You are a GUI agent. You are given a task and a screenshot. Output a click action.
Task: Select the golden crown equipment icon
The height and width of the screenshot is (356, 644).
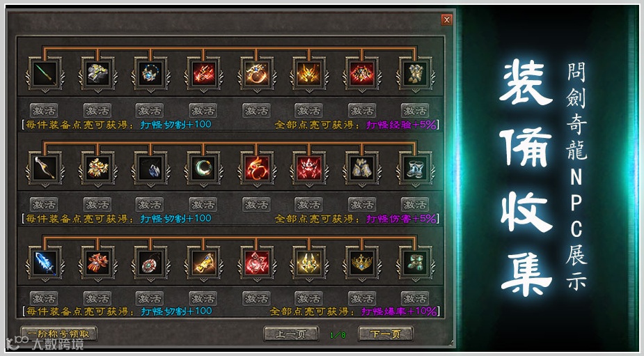point(362,263)
